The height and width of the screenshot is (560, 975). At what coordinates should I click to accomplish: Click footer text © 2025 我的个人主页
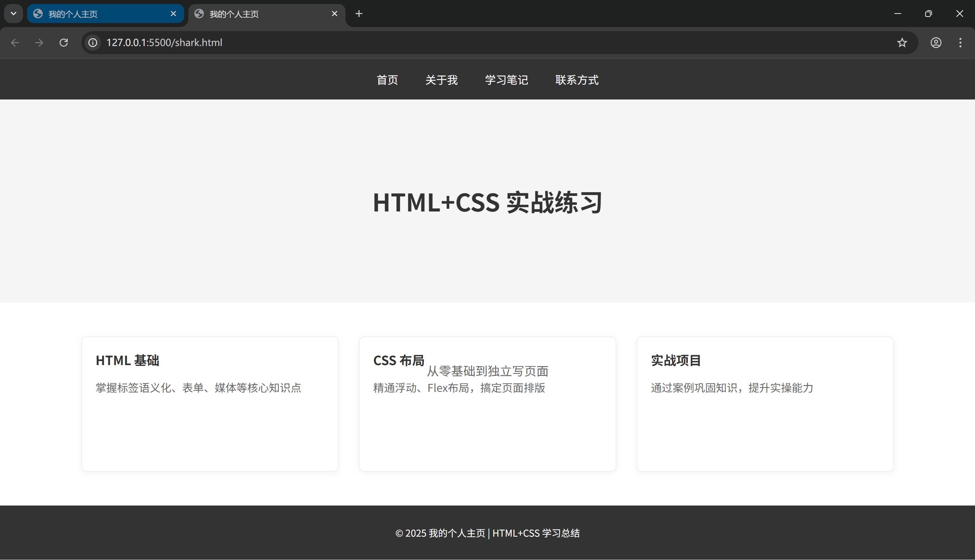[x=440, y=533]
